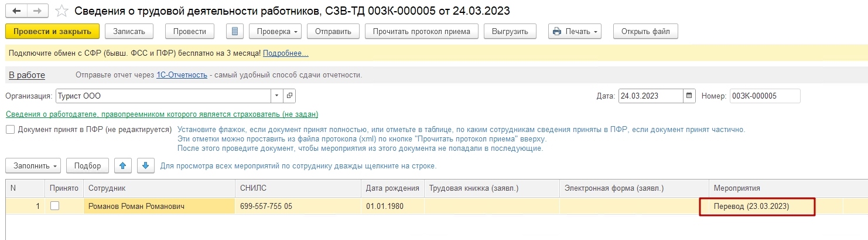Image resolution: width=868 pixels, height=240 pixels.
Task: Click the forward navigation arrow
Action: [37, 11]
